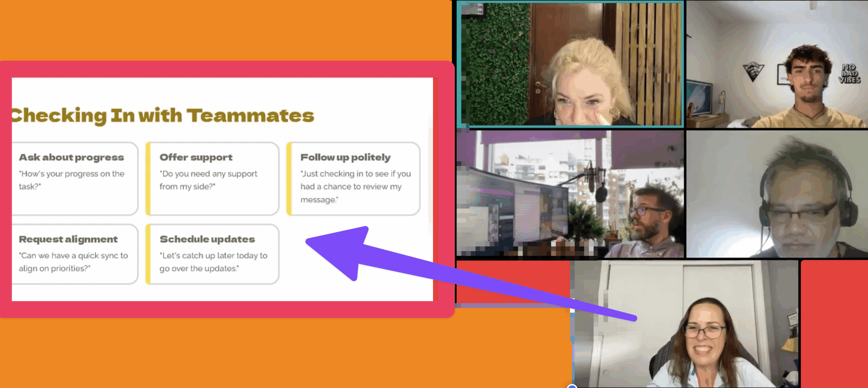This screenshot has width=868, height=388.
Task: Click the triangle wall art logo
Action: coord(753,71)
